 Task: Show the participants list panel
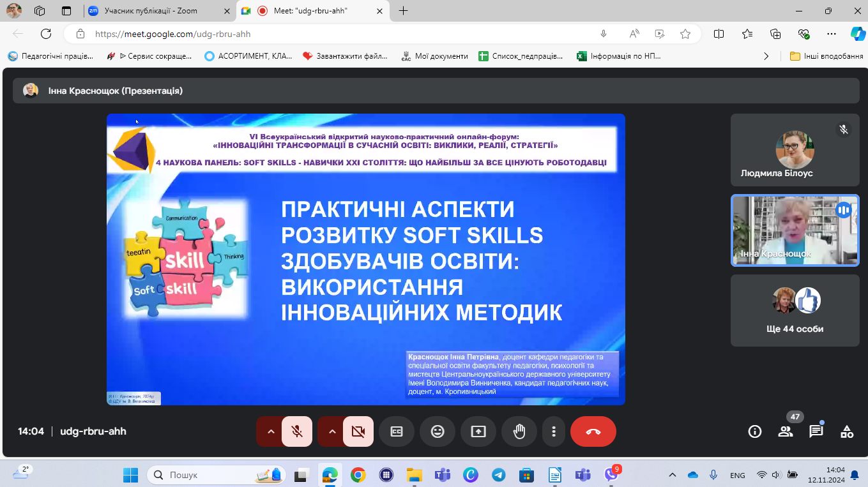click(x=786, y=431)
